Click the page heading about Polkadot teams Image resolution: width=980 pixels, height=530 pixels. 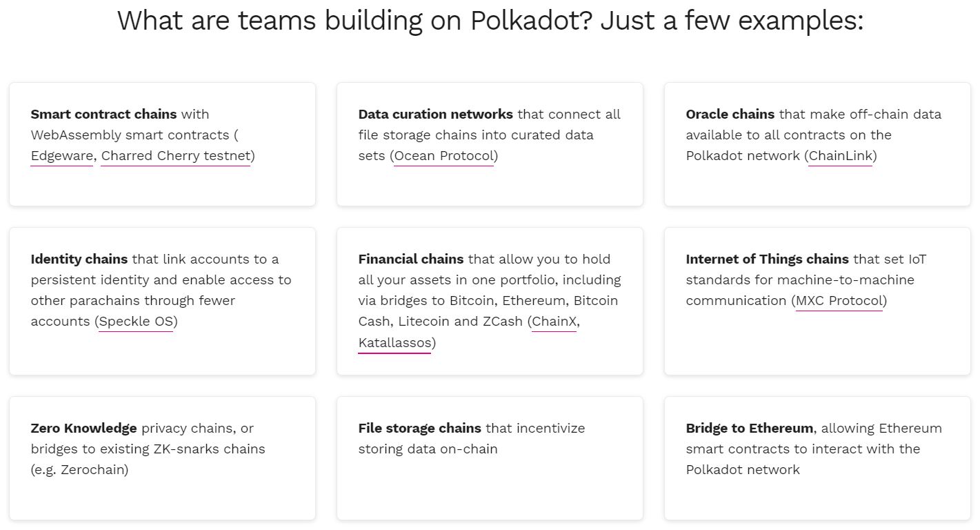coord(490,21)
